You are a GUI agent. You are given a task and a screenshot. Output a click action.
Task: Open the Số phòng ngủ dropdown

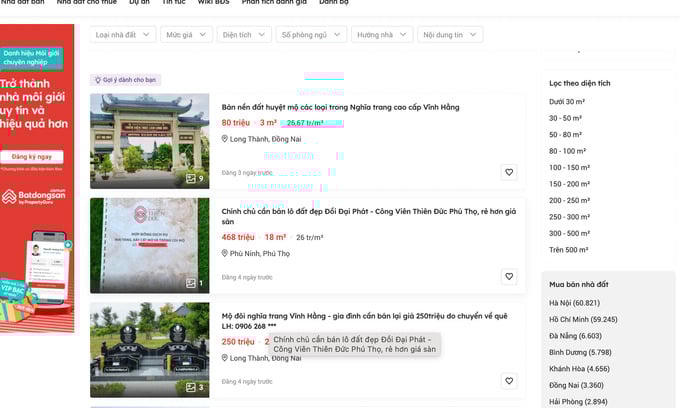pyautogui.click(x=311, y=35)
